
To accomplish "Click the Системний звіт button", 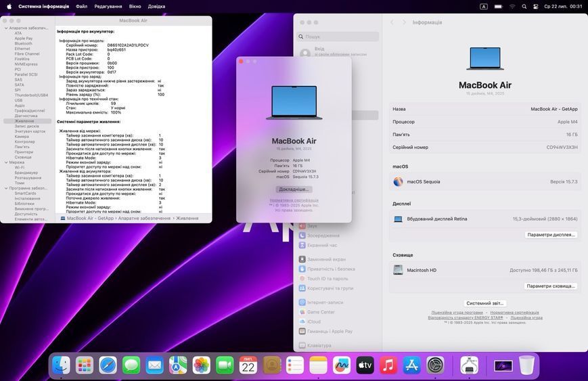I will (485, 303).
